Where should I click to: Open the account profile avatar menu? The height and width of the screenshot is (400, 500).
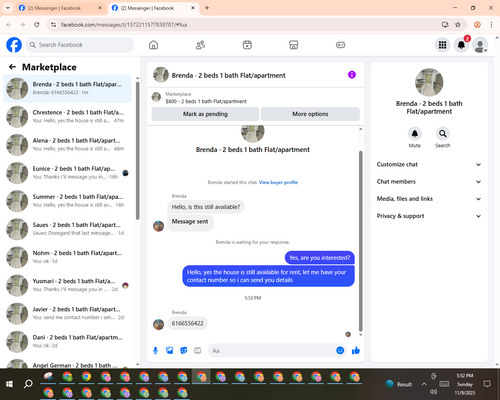480,45
